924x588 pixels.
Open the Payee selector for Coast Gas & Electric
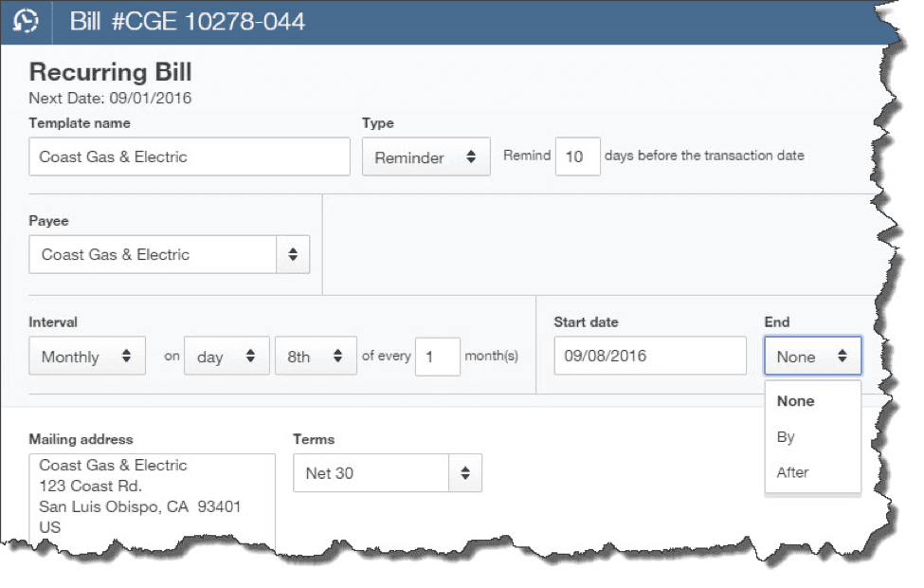click(x=169, y=254)
